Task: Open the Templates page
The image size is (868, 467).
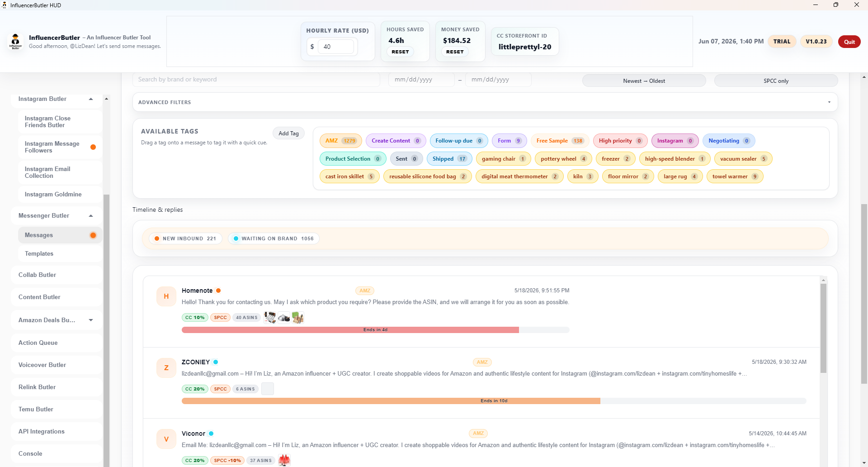Action: (61, 254)
